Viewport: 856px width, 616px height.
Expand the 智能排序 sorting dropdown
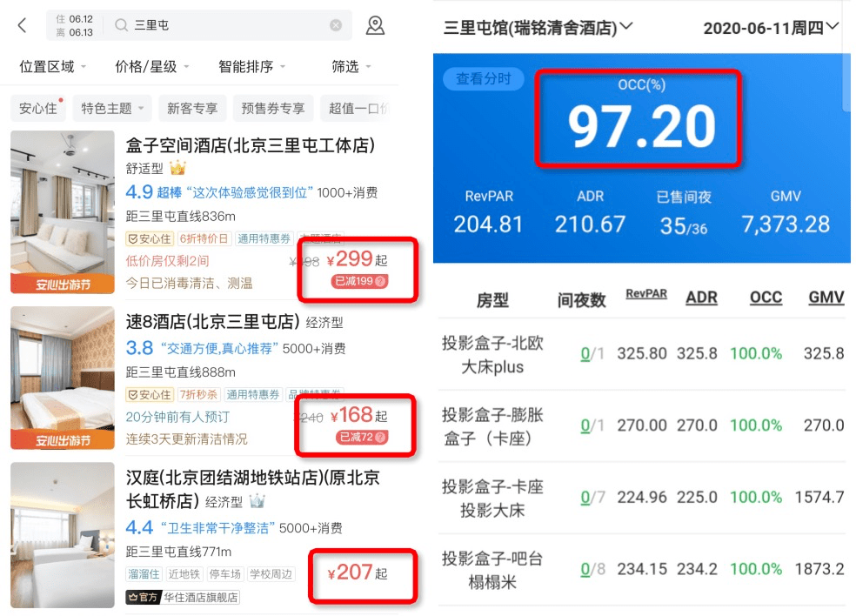tap(252, 67)
